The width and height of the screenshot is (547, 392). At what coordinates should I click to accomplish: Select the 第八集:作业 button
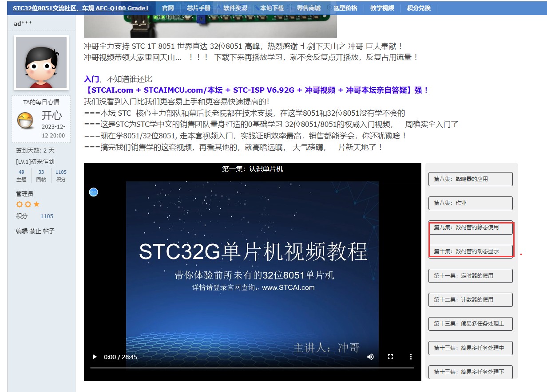click(x=471, y=203)
